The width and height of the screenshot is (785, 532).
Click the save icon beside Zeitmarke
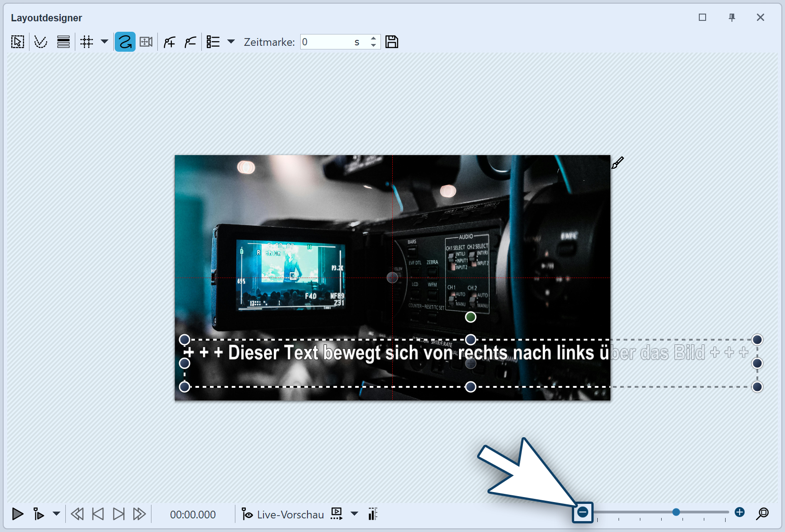tap(391, 42)
